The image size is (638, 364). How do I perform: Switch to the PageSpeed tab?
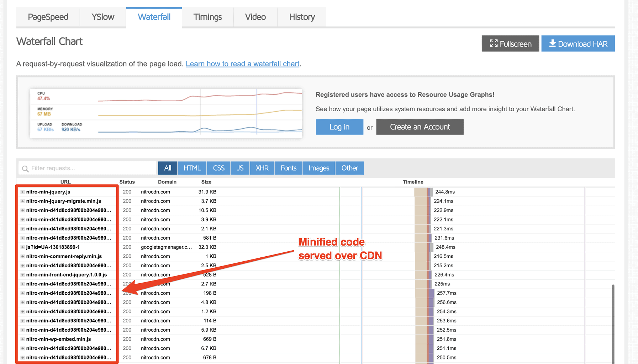(x=48, y=17)
